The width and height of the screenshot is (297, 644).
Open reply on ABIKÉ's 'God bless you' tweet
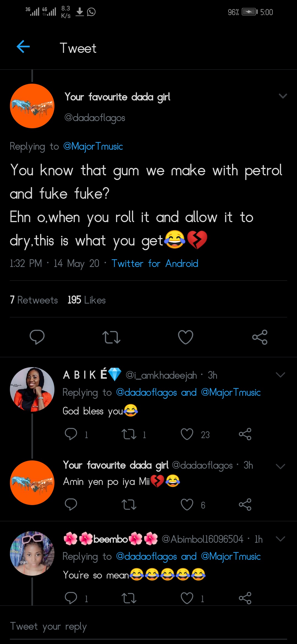71,434
